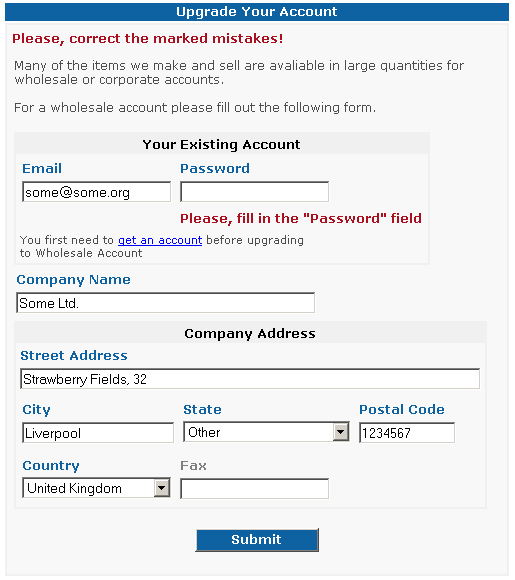Image resolution: width=515 pixels, height=580 pixels.
Task: Click the Upgrade Your Account header bar
Action: click(x=257, y=12)
